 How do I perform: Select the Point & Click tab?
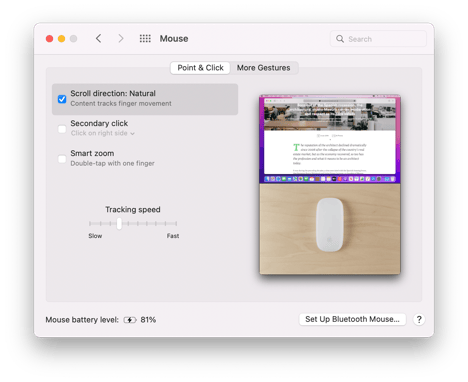pyautogui.click(x=200, y=68)
